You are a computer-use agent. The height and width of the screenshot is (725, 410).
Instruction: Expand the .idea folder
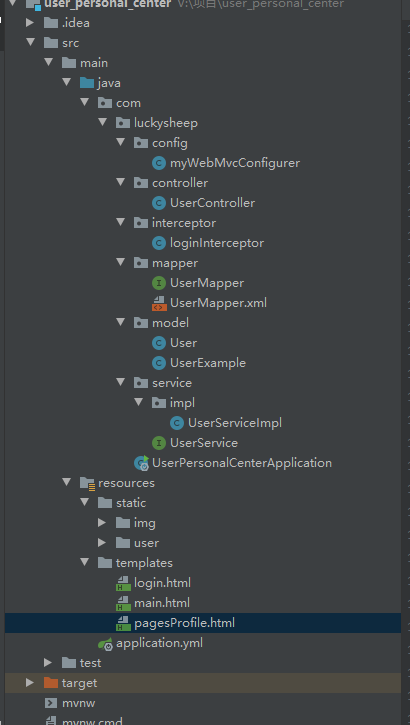[30, 23]
